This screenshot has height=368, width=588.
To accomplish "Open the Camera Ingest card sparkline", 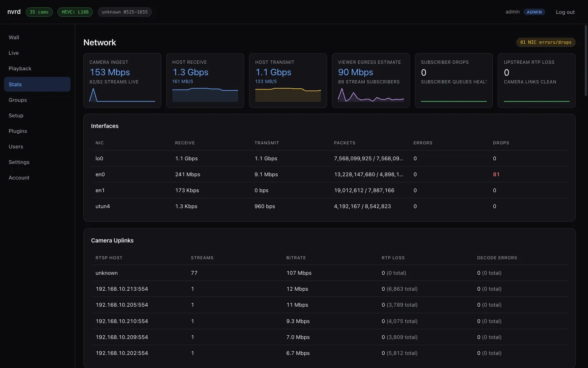I will 122,95.
